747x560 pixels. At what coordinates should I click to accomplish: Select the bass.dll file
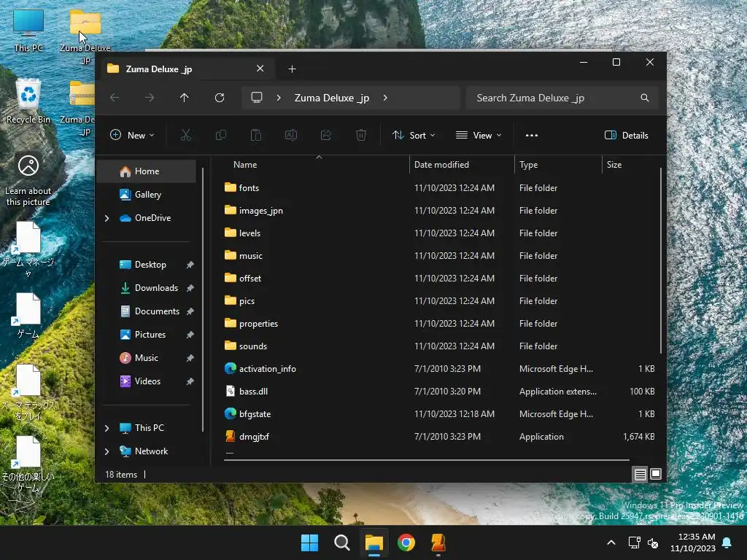(x=253, y=392)
